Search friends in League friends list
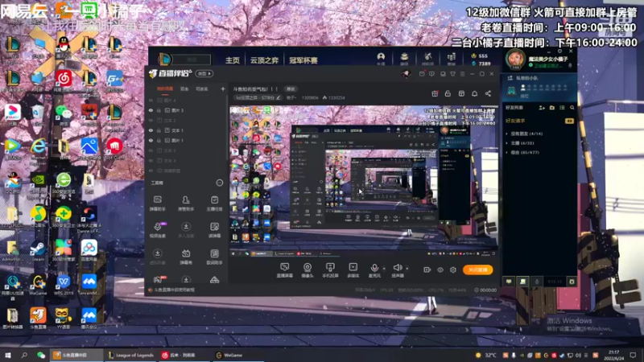The width and height of the screenshot is (644, 362). click(572, 108)
